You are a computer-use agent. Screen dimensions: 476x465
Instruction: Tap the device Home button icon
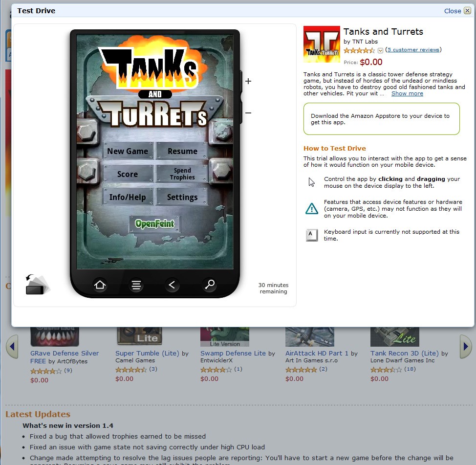point(100,285)
